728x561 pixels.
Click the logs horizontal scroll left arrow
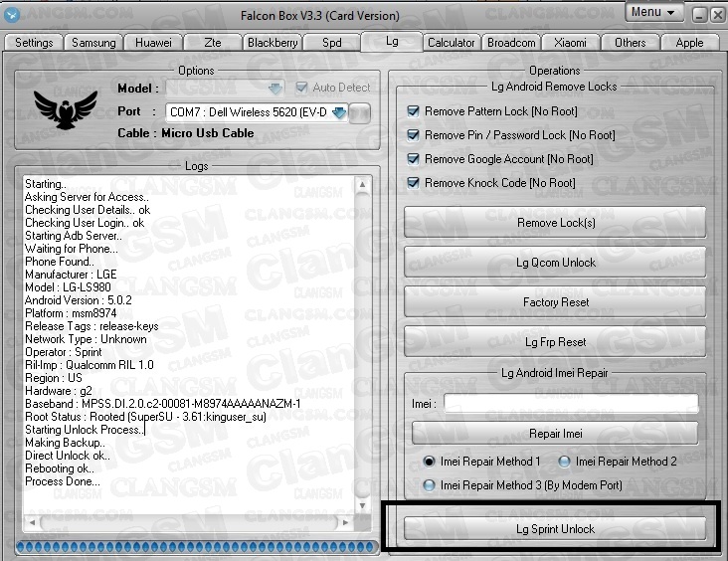pos(32,523)
